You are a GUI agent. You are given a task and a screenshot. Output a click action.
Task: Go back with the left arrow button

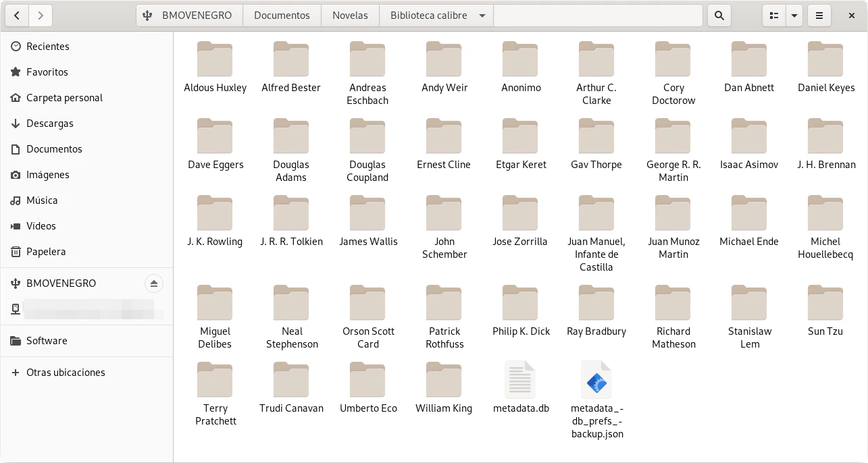click(16, 16)
